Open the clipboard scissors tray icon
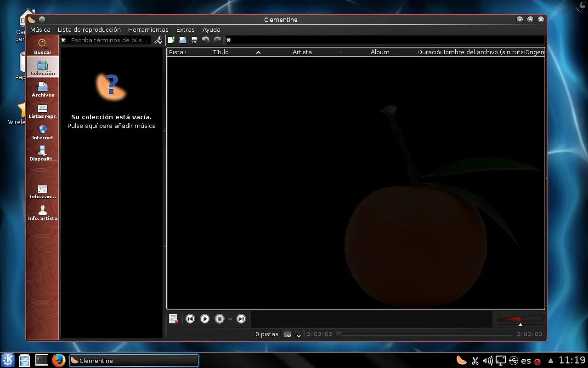The width and height of the screenshot is (588, 368). coord(475,361)
